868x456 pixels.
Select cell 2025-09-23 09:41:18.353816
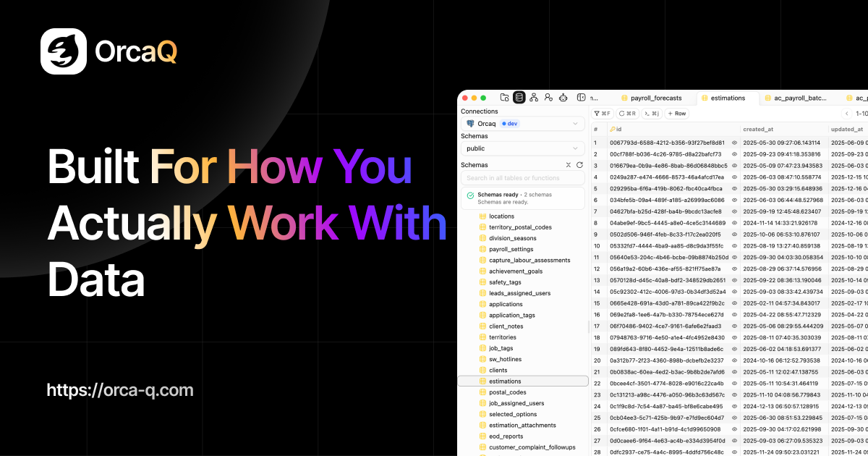[x=782, y=154]
